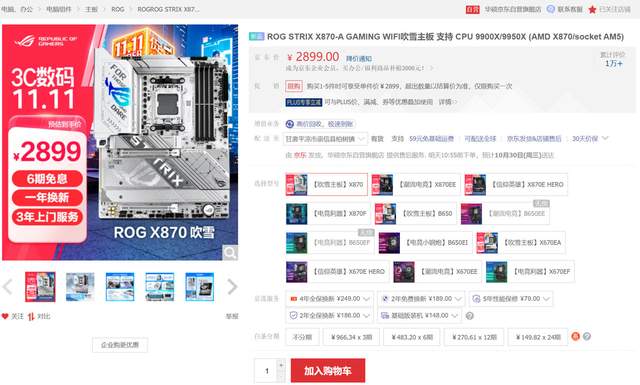Click the 详情 link after the PLUS offer
Image resolution: width=640 pixels, height=385 pixels.
445,102
